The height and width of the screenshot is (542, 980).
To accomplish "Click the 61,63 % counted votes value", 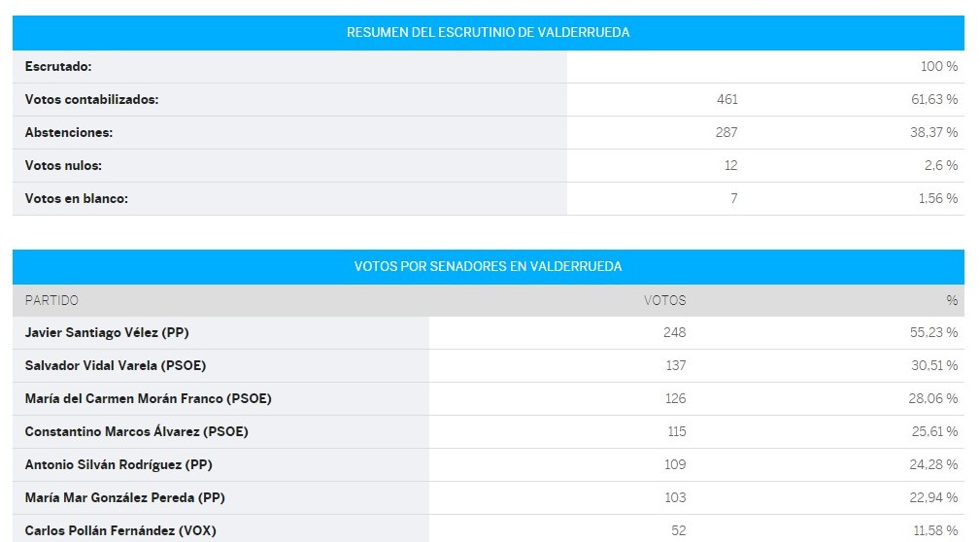I will [x=934, y=99].
